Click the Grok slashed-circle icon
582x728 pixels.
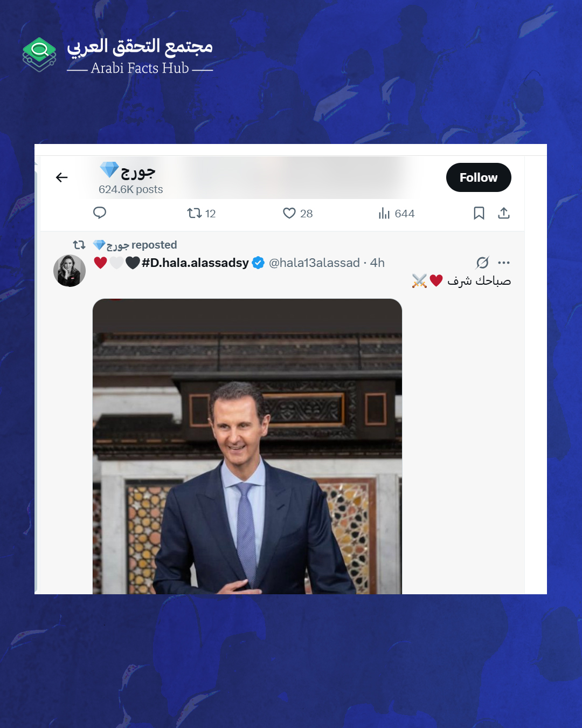482,263
